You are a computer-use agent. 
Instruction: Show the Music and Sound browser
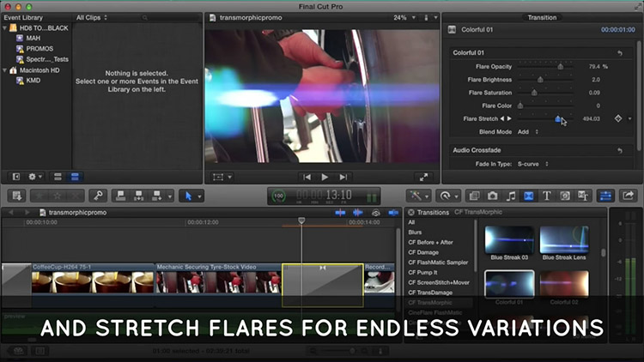pyautogui.click(x=511, y=196)
